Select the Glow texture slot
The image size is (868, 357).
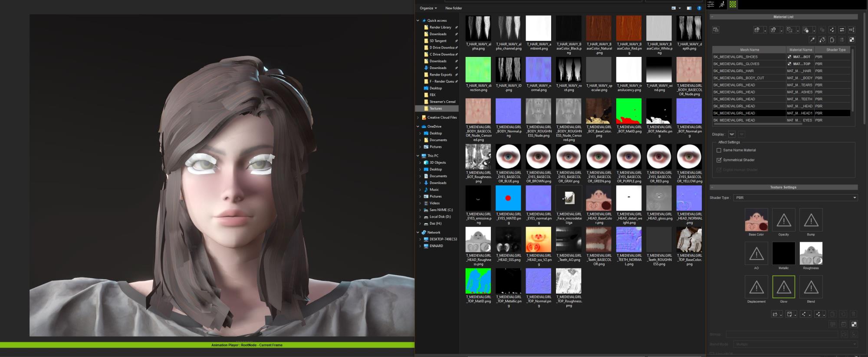coord(783,287)
